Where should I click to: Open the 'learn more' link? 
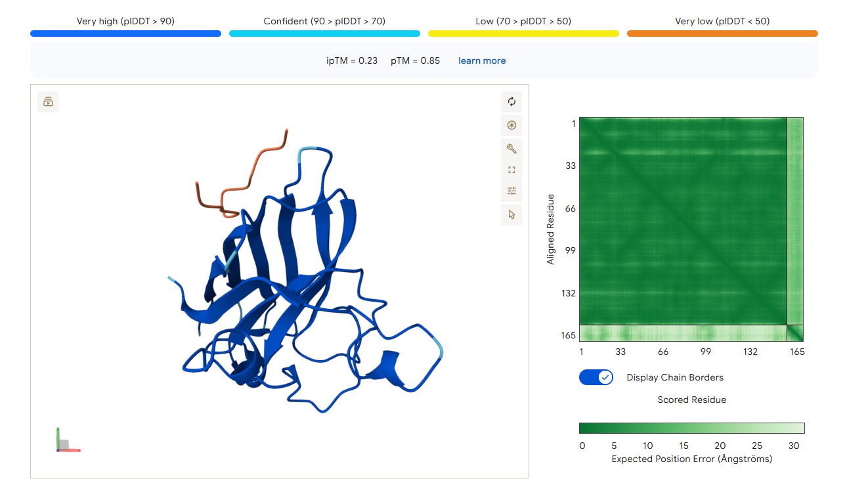[482, 60]
